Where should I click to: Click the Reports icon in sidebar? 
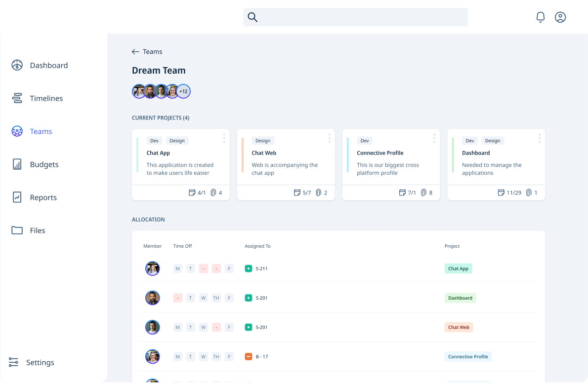pyautogui.click(x=17, y=197)
